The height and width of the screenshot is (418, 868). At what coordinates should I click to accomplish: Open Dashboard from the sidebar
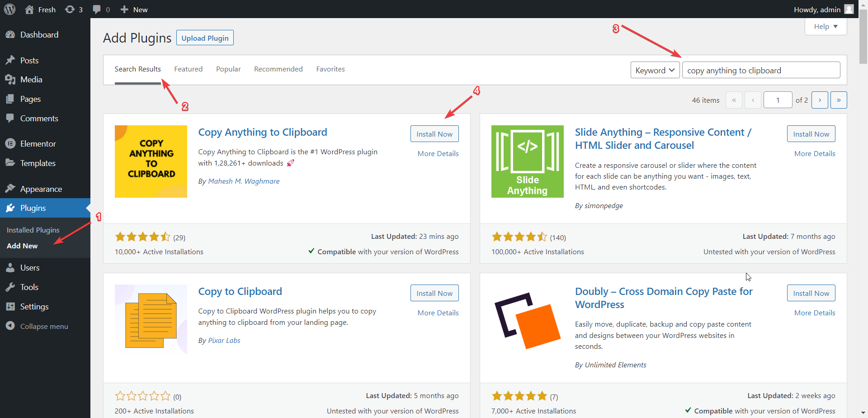click(45, 35)
